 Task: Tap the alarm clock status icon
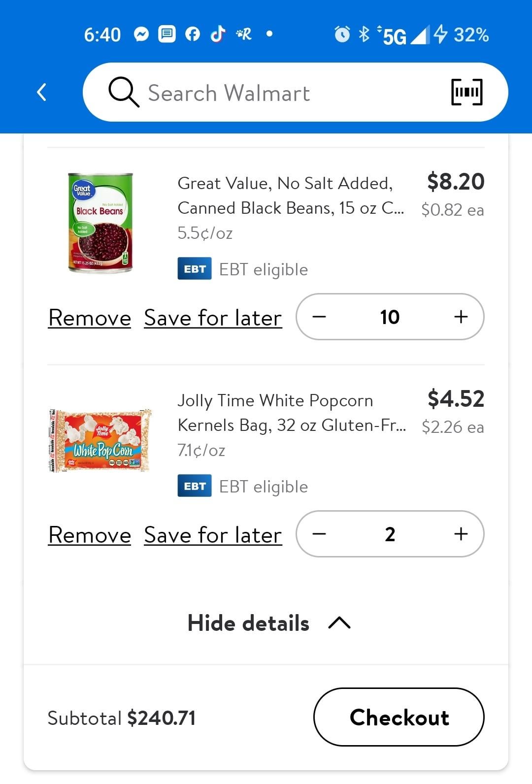point(342,34)
